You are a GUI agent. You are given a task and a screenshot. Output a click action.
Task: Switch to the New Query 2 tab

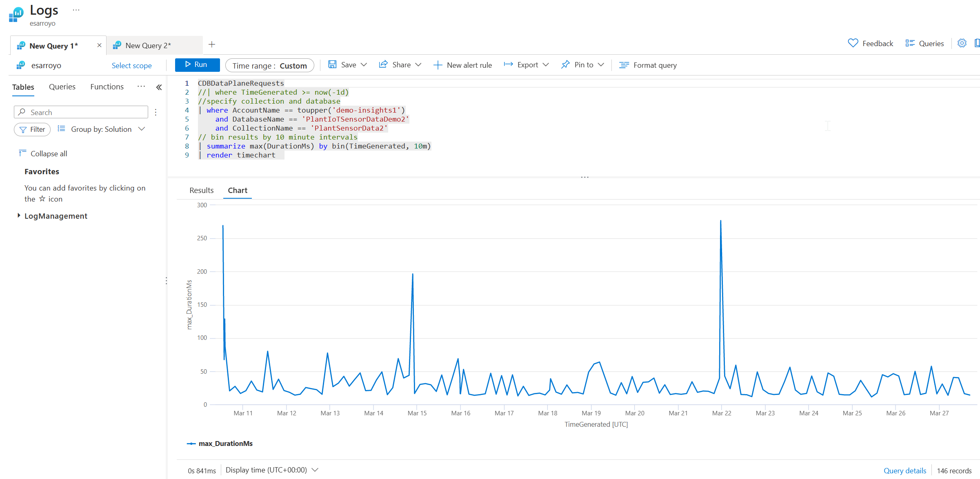click(148, 45)
